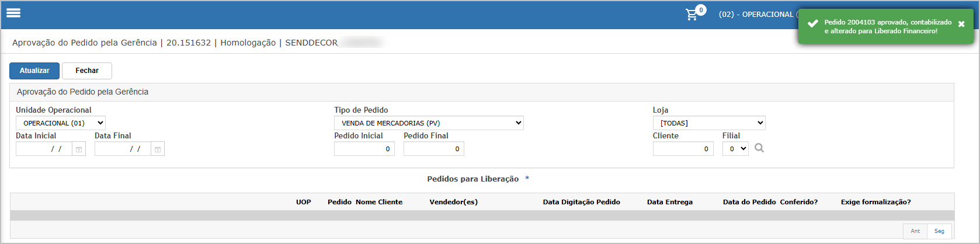Click the Nome Cliente column header
Image resolution: width=980 pixels, height=244 pixels.
point(379,202)
